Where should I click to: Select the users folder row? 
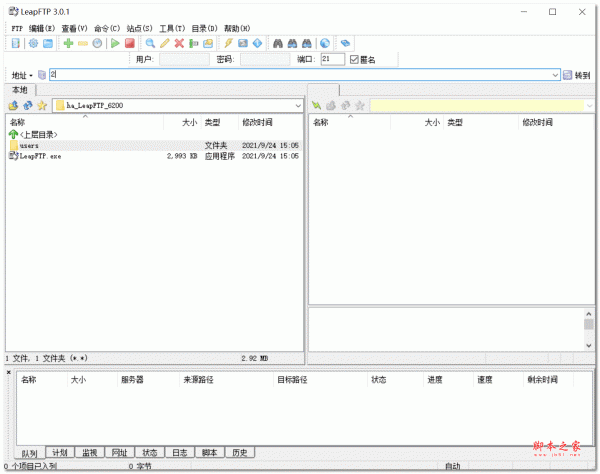[155, 145]
